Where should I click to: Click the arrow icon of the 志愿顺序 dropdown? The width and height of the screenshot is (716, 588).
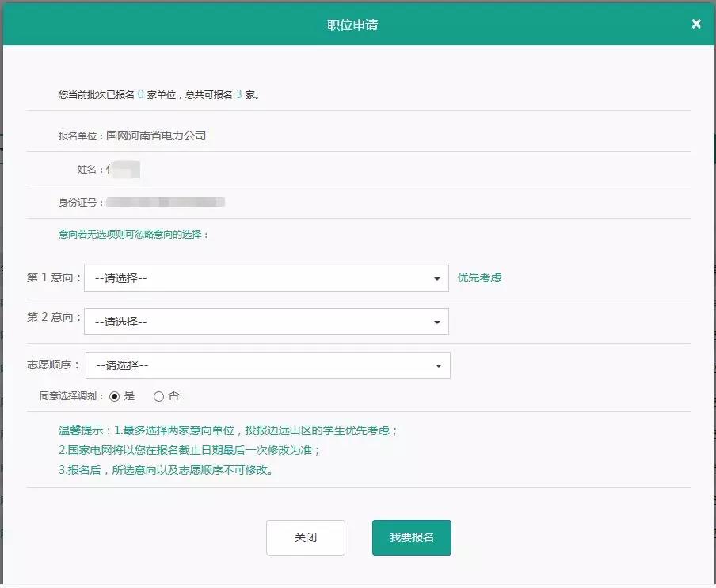pos(439,366)
